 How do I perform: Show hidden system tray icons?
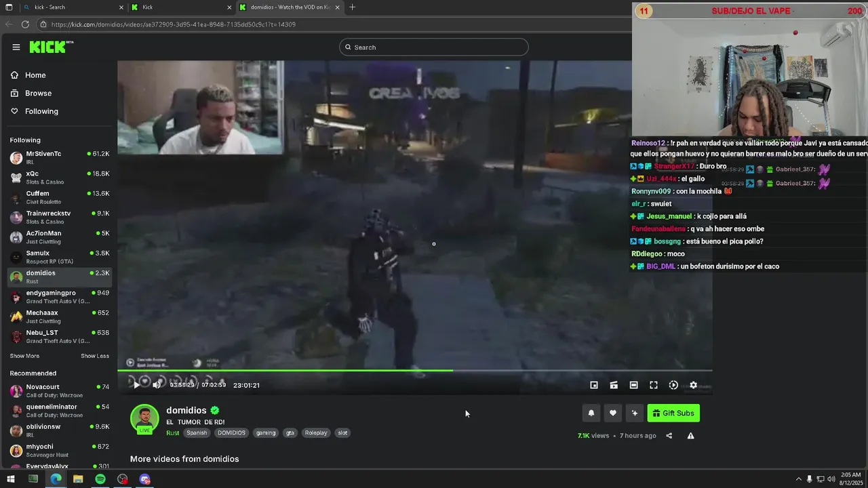click(798, 479)
